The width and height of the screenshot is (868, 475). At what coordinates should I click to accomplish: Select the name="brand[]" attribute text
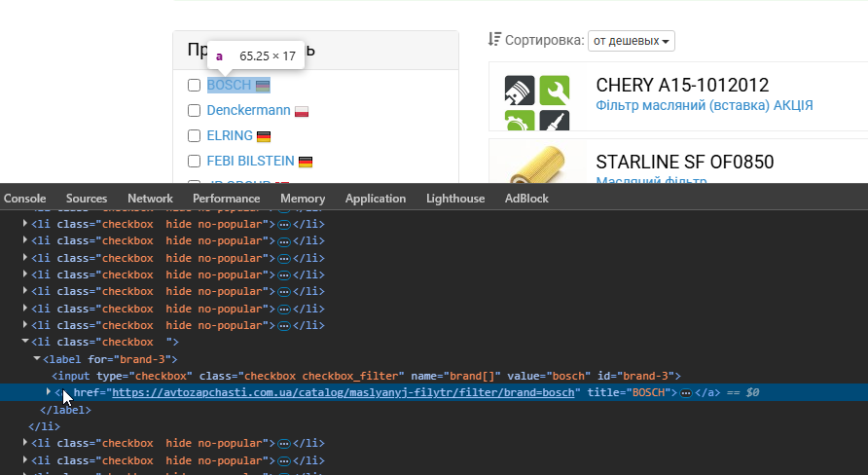tap(455, 376)
